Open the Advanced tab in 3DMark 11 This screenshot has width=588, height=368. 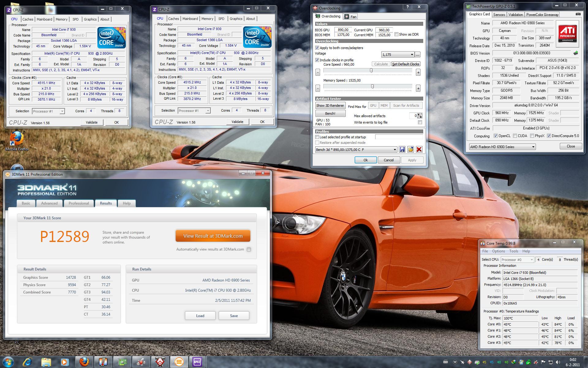click(x=49, y=203)
